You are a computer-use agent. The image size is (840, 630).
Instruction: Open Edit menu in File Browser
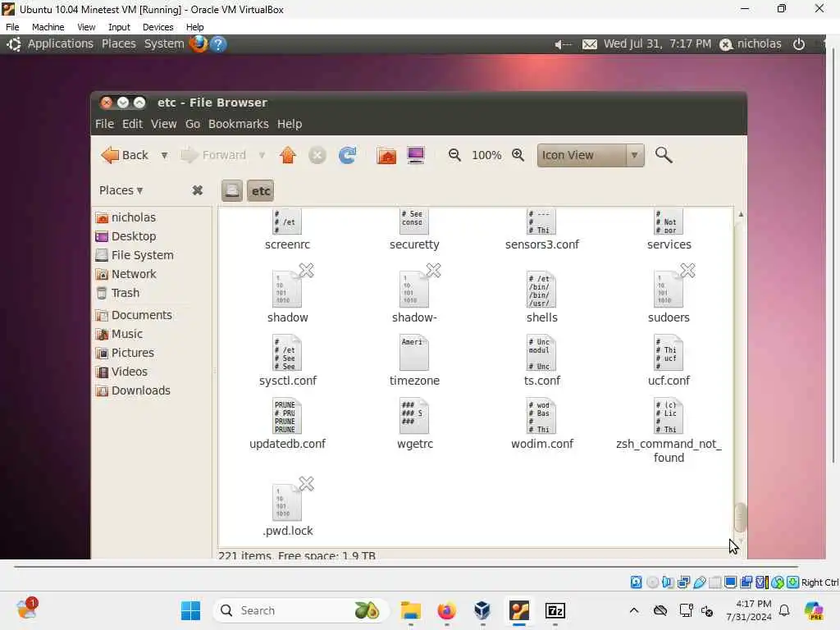tap(132, 124)
